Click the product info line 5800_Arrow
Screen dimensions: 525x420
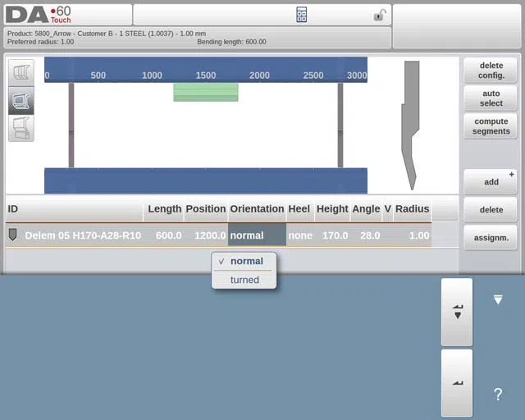(x=107, y=34)
